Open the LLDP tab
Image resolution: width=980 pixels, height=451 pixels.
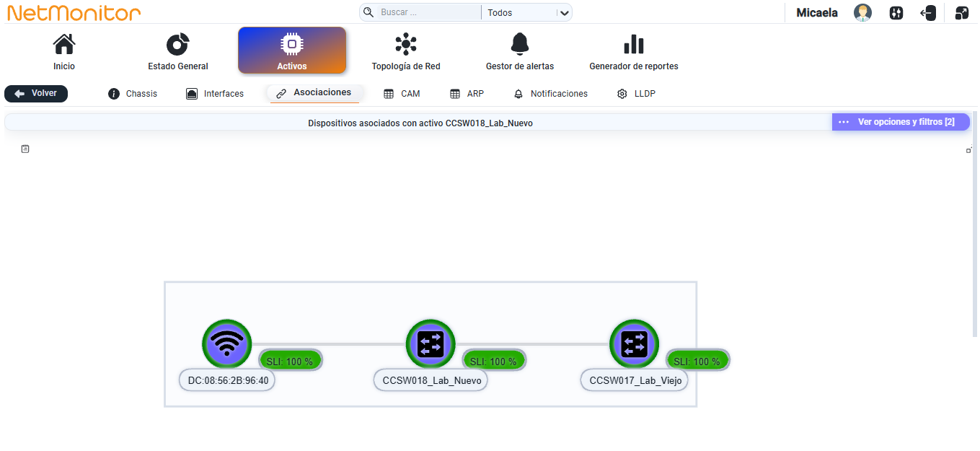click(x=636, y=94)
